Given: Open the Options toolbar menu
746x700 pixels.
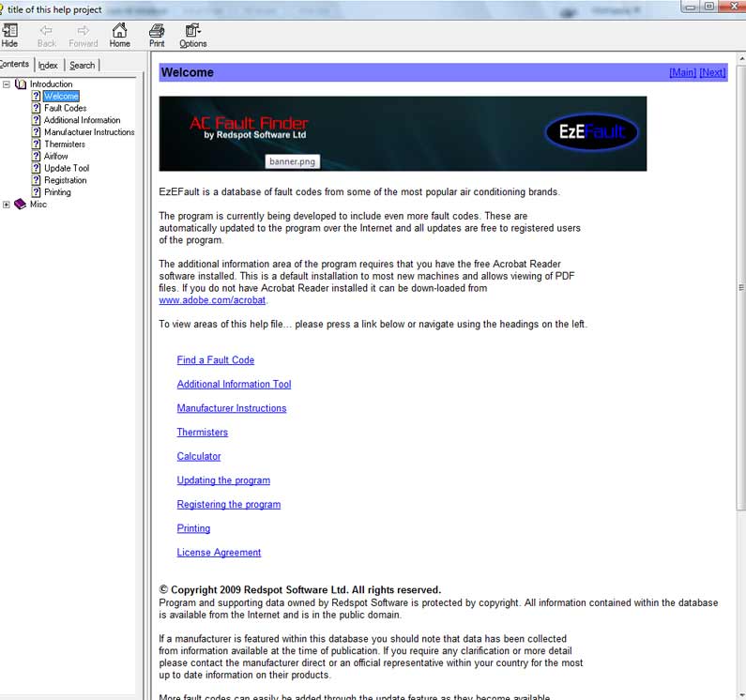Looking at the screenshot, I should pyautogui.click(x=192, y=31).
